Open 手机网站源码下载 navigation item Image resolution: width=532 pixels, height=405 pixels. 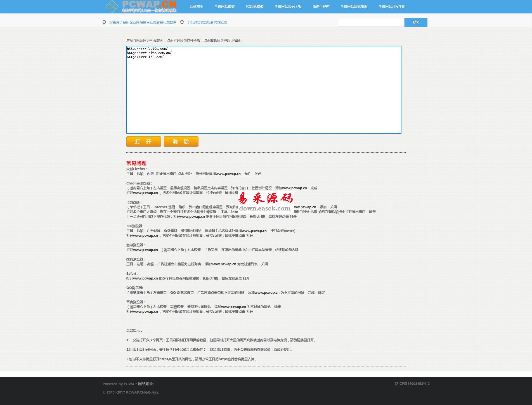tap(288, 7)
